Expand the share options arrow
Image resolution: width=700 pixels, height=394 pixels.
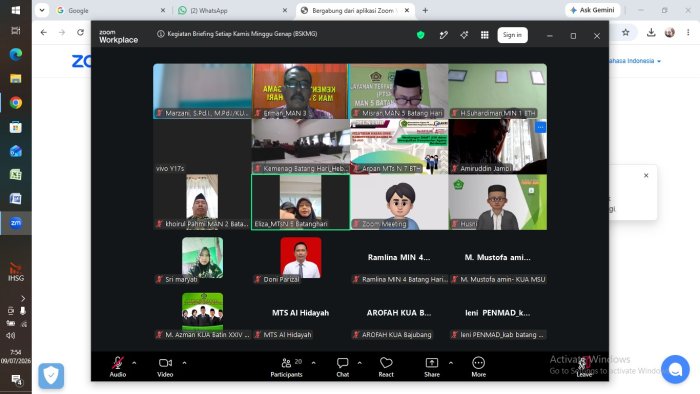451,363
